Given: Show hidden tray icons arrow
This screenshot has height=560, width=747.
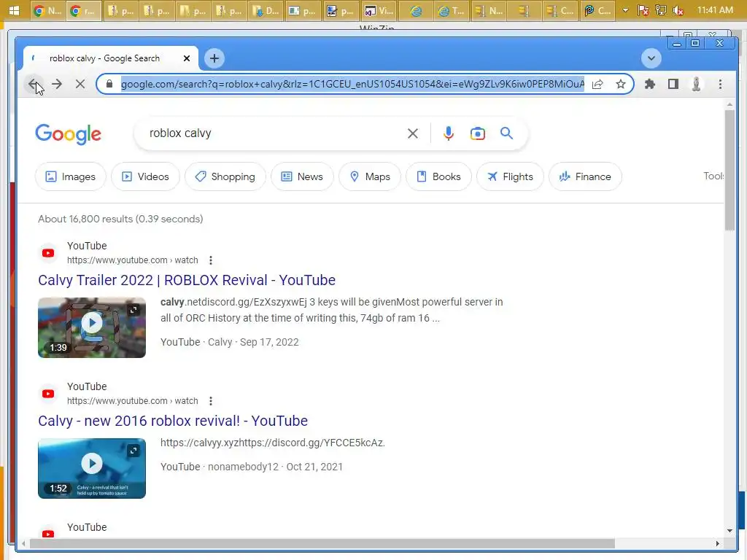Looking at the screenshot, I should point(625,10).
